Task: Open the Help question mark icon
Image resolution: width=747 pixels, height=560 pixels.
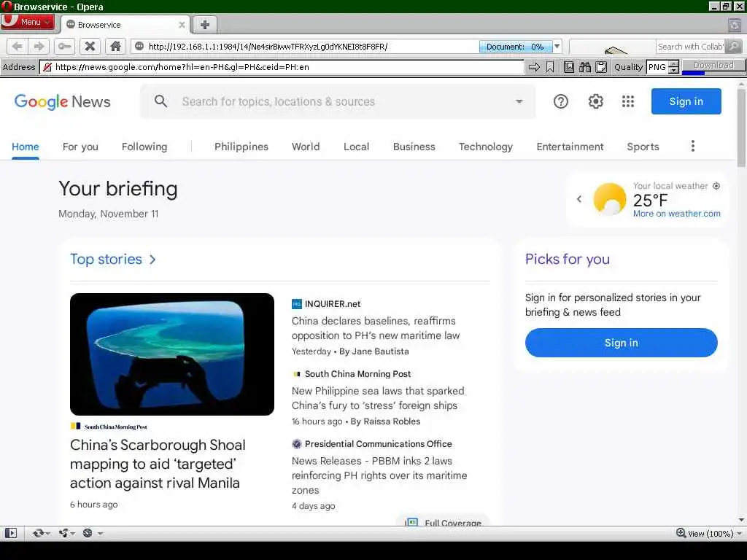Action: coord(561,101)
